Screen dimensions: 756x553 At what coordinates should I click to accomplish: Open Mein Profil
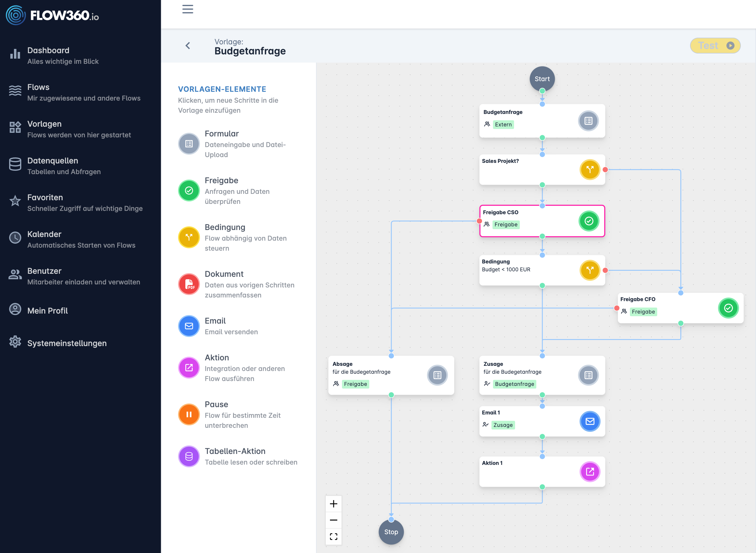(47, 311)
